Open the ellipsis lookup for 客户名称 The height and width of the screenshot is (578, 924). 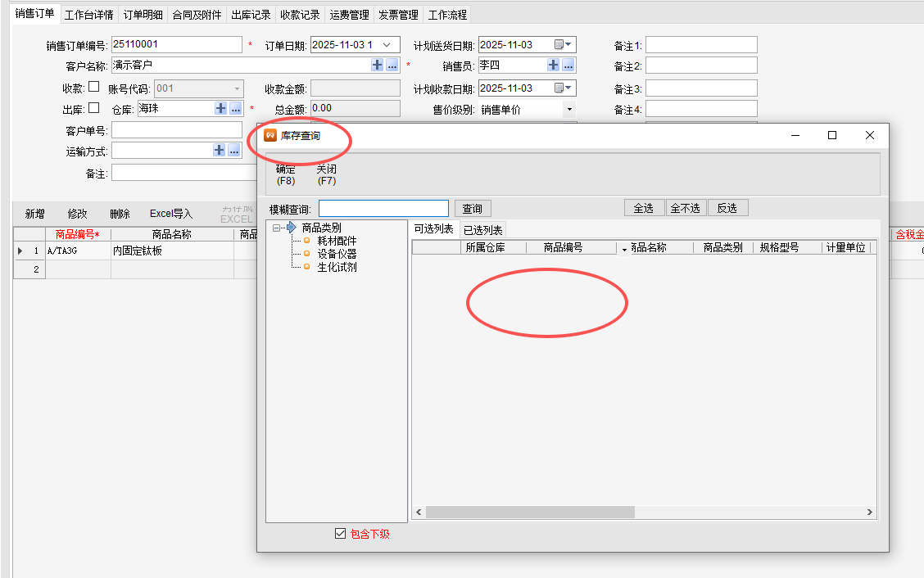pos(392,65)
